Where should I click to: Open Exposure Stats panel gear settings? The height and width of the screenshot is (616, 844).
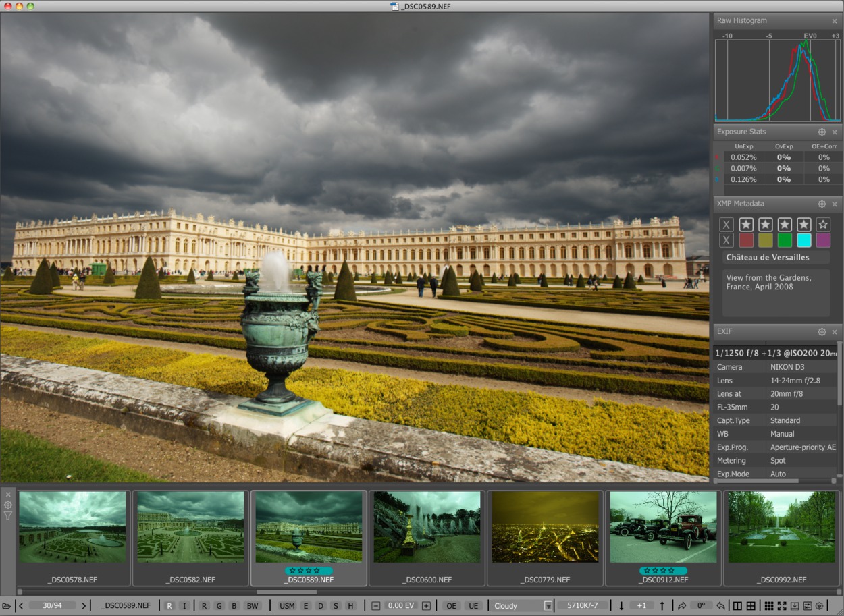click(822, 132)
